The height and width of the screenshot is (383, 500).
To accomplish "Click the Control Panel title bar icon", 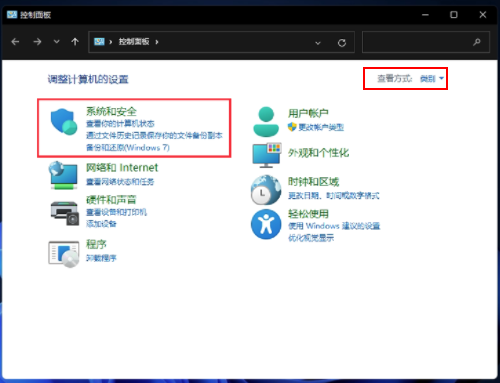I will click(12, 15).
